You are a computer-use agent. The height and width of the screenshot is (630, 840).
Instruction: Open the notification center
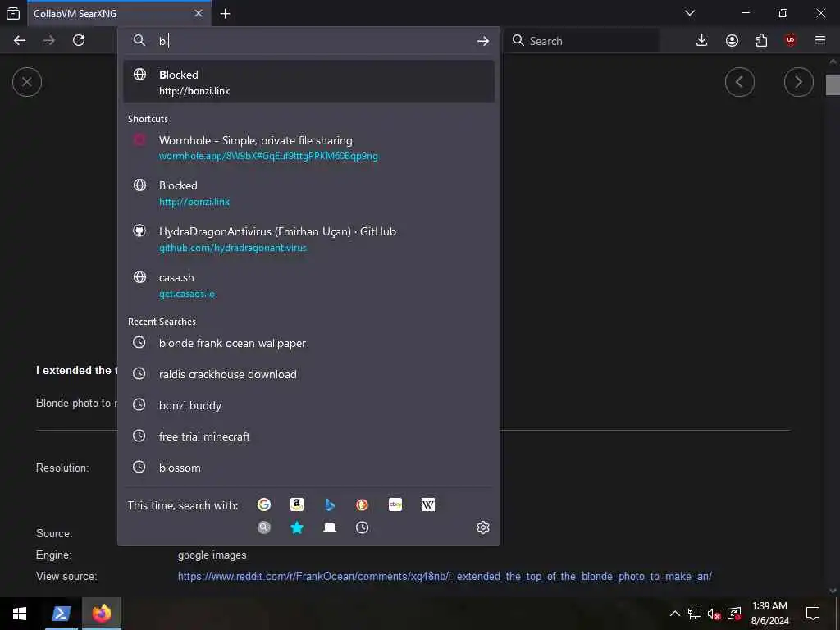pos(813,614)
